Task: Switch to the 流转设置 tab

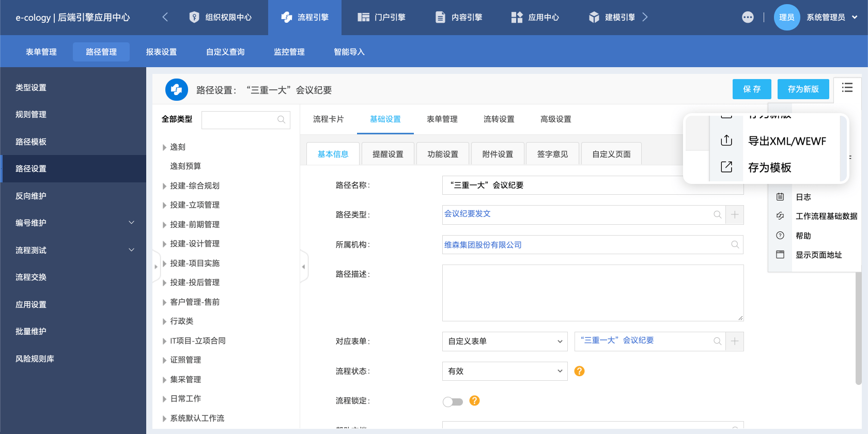Action: point(499,119)
